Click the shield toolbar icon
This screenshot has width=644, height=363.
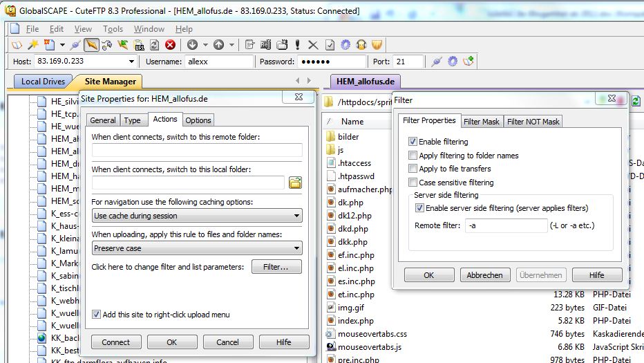pyautogui.click(x=377, y=45)
